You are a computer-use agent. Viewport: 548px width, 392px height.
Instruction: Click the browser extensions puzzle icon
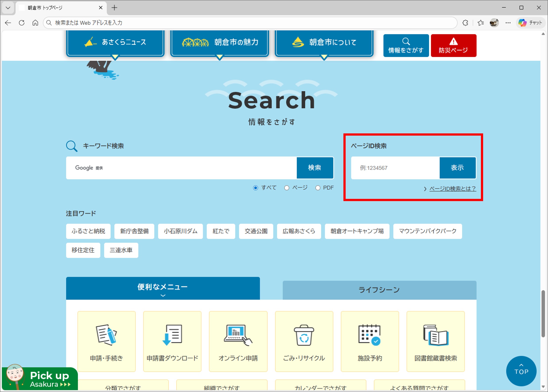[x=465, y=23]
